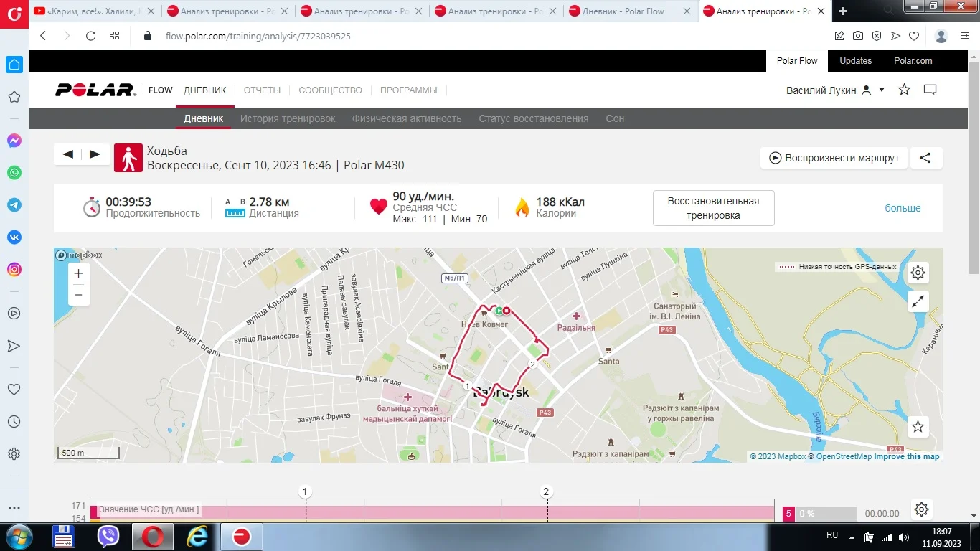Zoom in on the map
This screenshot has height=551, width=980.
click(x=79, y=273)
